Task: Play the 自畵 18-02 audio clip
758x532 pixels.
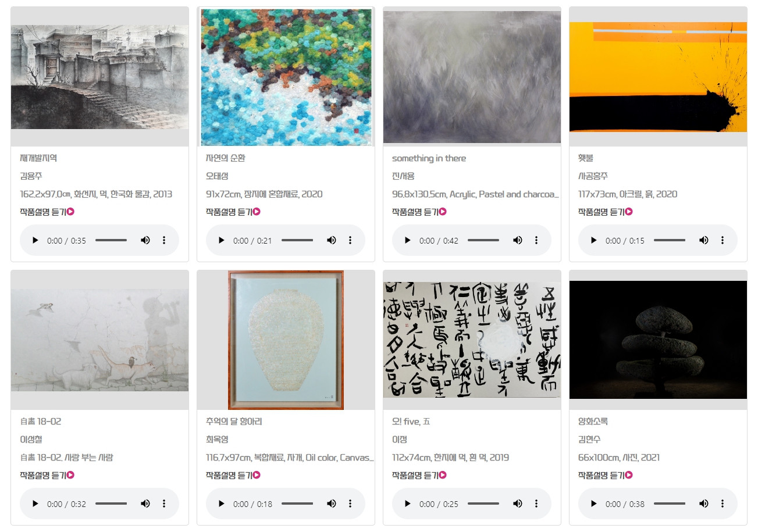Action: (x=35, y=504)
